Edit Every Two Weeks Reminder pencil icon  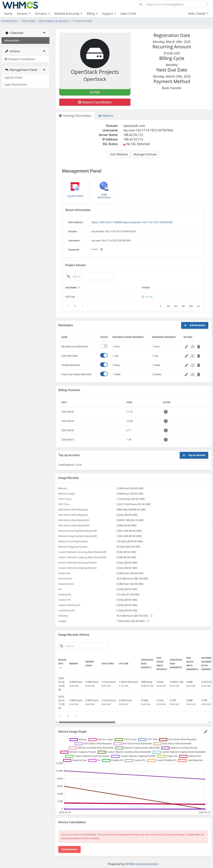coord(186,374)
